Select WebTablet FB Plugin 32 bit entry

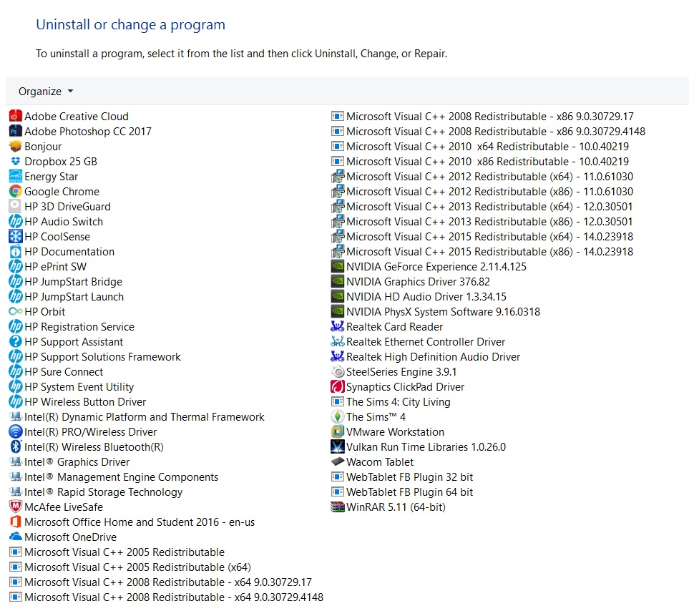point(401,476)
